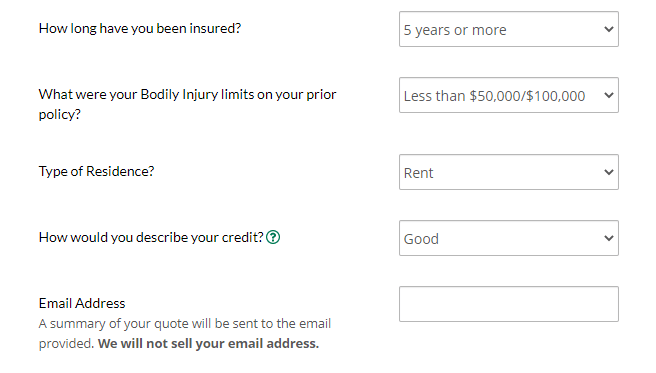Viewport: 656px width, 373px height.
Task: Click the 'Email Address' label
Action: (82, 303)
